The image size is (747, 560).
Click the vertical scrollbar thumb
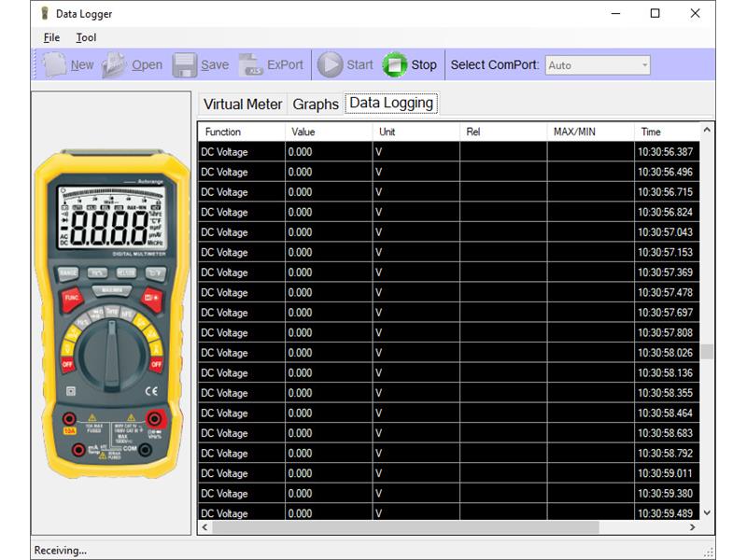707,352
